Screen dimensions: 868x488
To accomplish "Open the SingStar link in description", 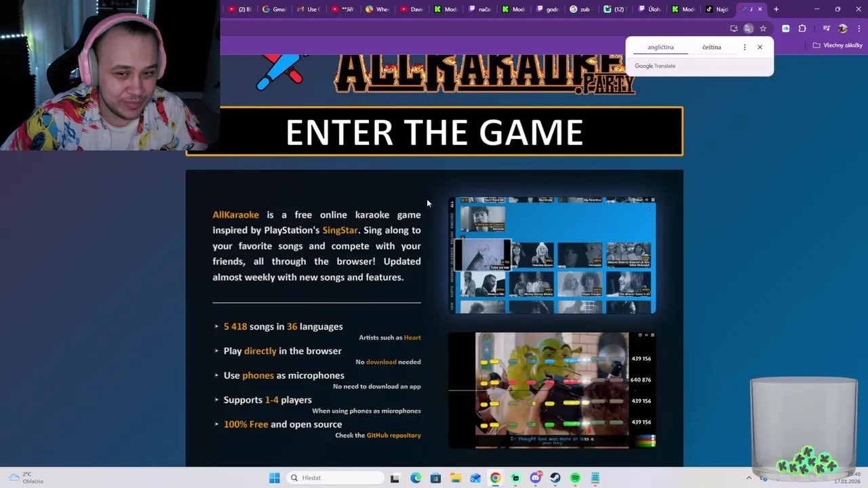I will (x=340, y=230).
